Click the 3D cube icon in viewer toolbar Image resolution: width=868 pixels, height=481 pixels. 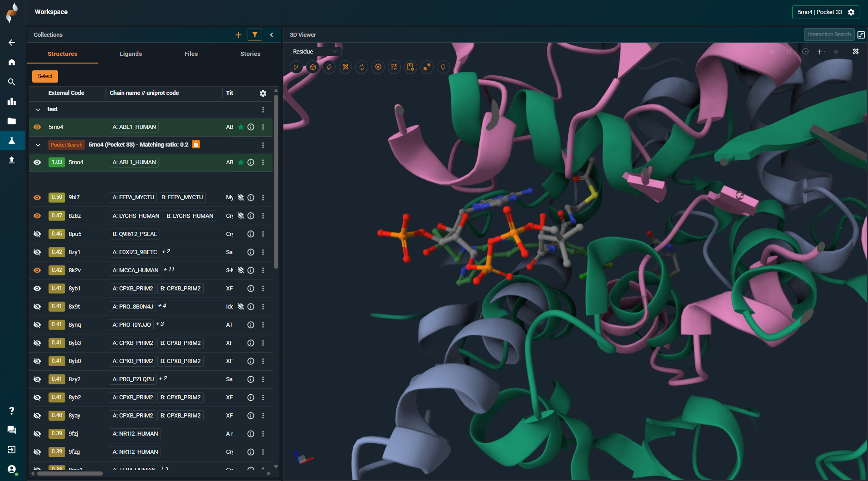tap(313, 67)
